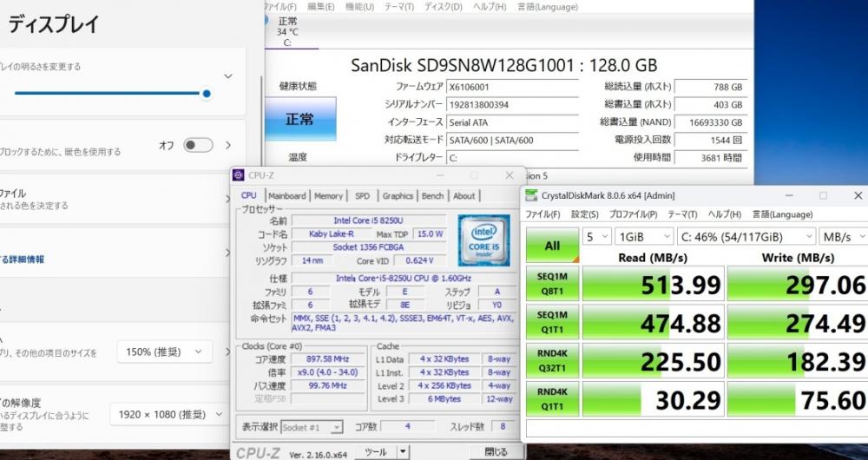Screen dimensions: 868x460
Task: Open ディスク(D) menu in CrystalDiskInfo
Action: (444, 7)
